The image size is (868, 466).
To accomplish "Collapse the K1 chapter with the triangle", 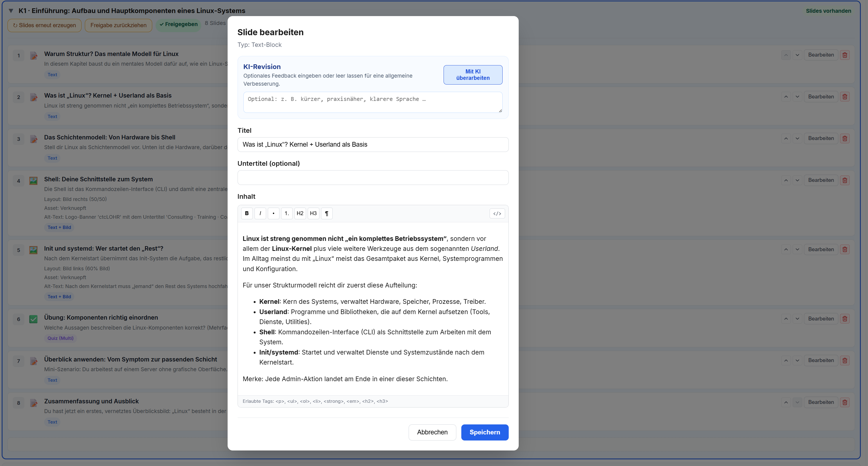I will pos(11,11).
